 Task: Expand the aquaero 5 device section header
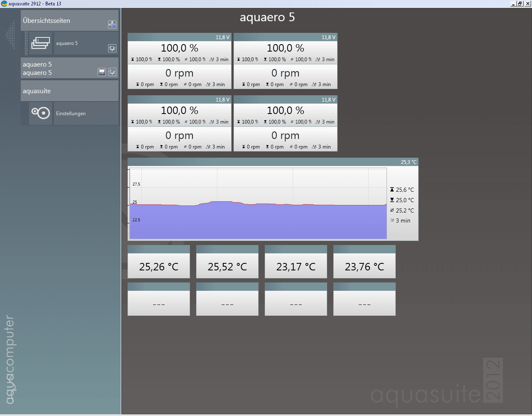69,68
